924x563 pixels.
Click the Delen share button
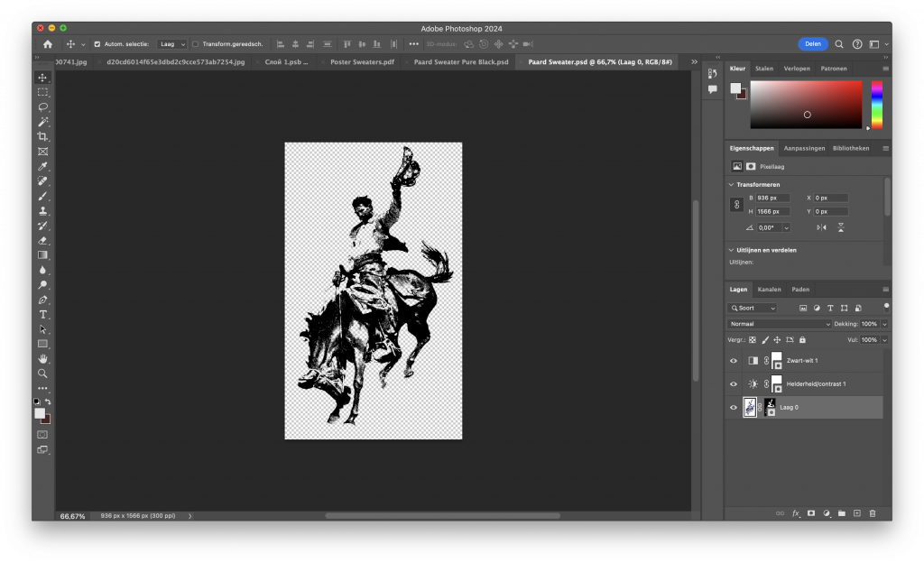[813, 44]
